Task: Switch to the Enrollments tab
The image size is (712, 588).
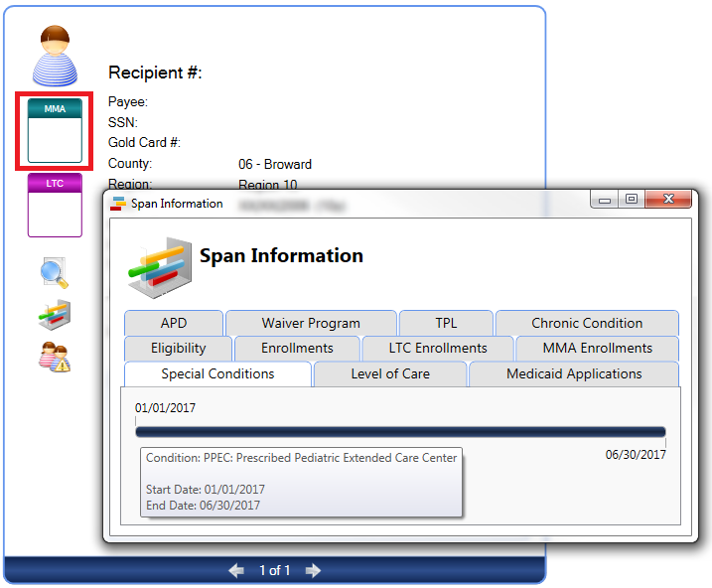Action: pyautogui.click(x=297, y=349)
